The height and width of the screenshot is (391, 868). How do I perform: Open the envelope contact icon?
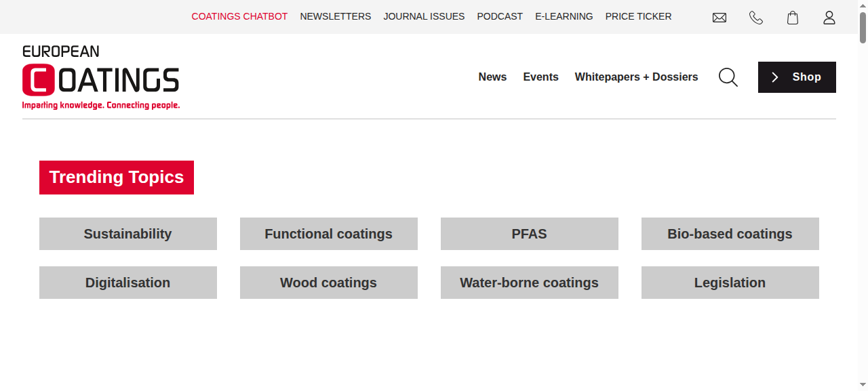[719, 18]
